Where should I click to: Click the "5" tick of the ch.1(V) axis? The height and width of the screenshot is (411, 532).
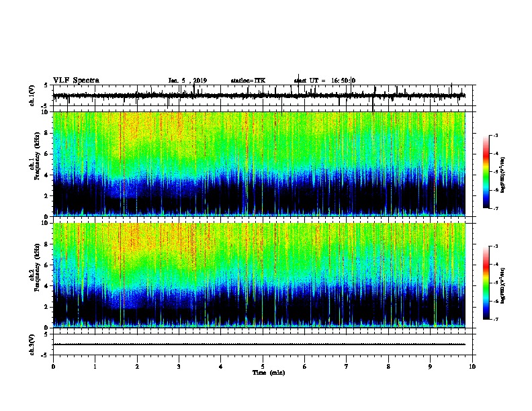coord(46,85)
